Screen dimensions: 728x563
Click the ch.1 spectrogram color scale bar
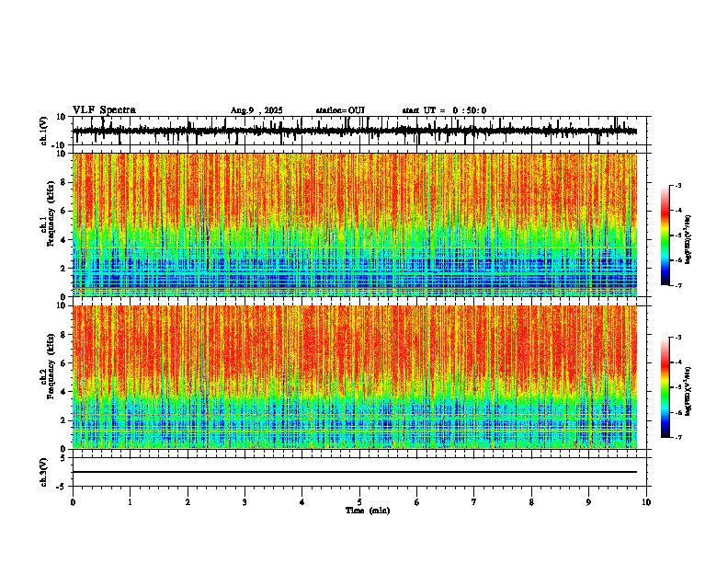click(x=665, y=235)
